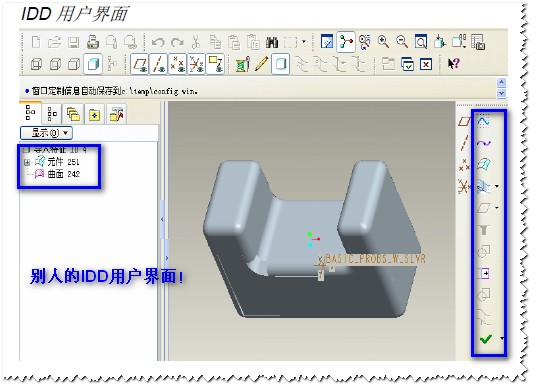Screen dimensions: 537x391
Task: Toggle datum point display icon
Action: pyautogui.click(x=177, y=64)
